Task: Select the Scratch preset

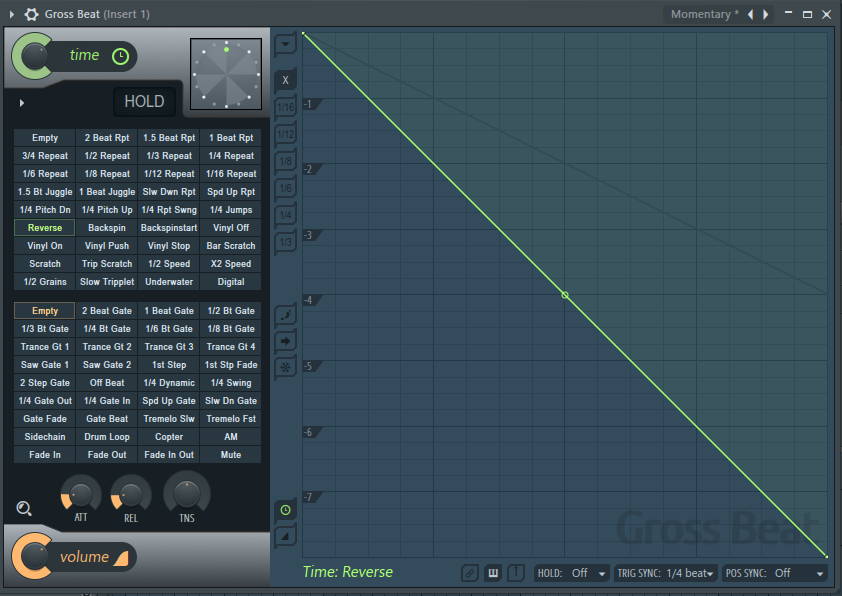Action: [45, 264]
